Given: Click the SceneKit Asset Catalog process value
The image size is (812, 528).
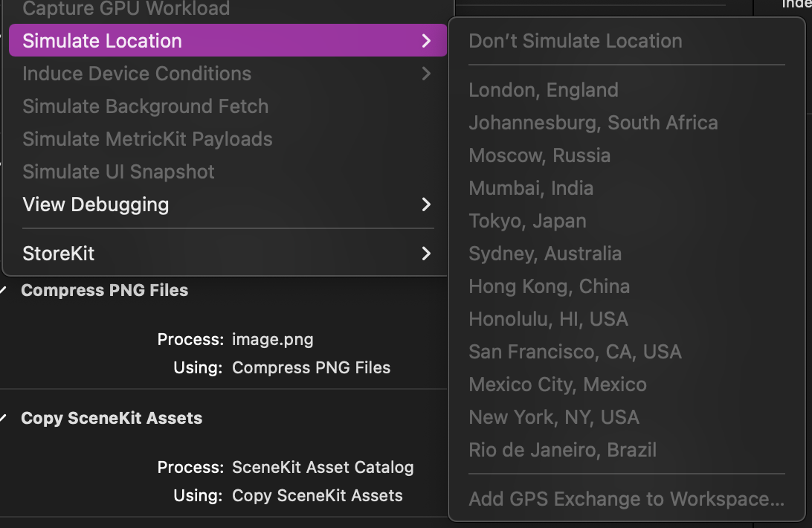Looking at the screenshot, I should pos(323,467).
